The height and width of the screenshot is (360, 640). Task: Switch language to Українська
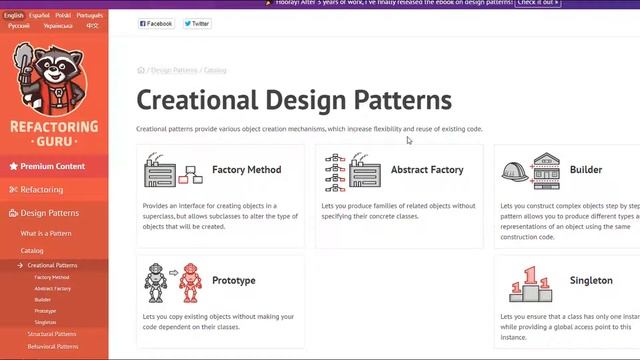[x=58, y=26]
